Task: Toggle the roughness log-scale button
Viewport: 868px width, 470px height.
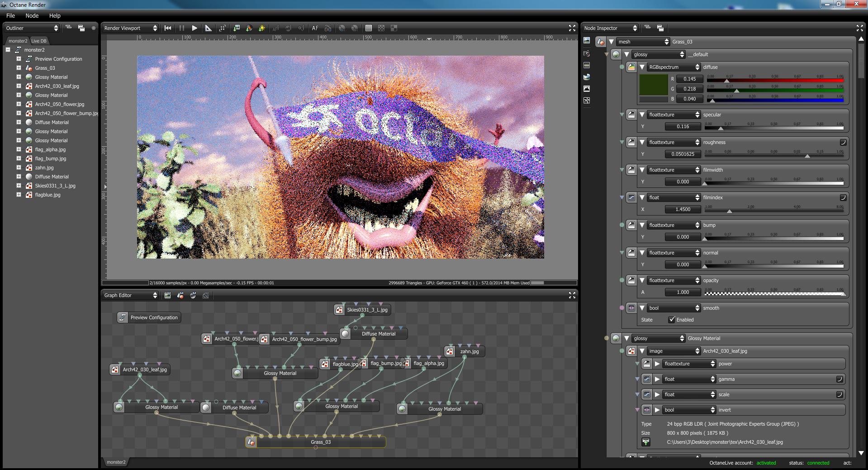Action: (x=843, y=142)
